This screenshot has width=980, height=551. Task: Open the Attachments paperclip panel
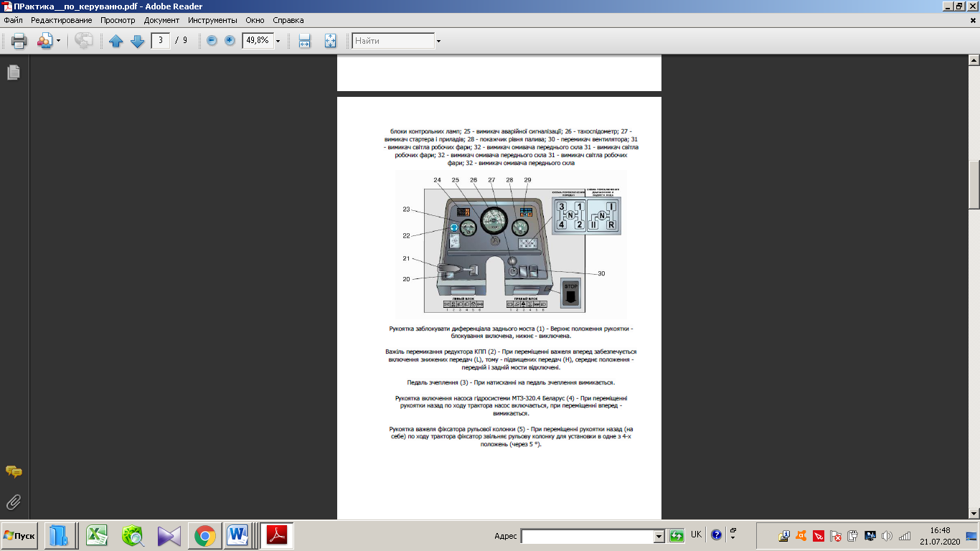[14, 501]
